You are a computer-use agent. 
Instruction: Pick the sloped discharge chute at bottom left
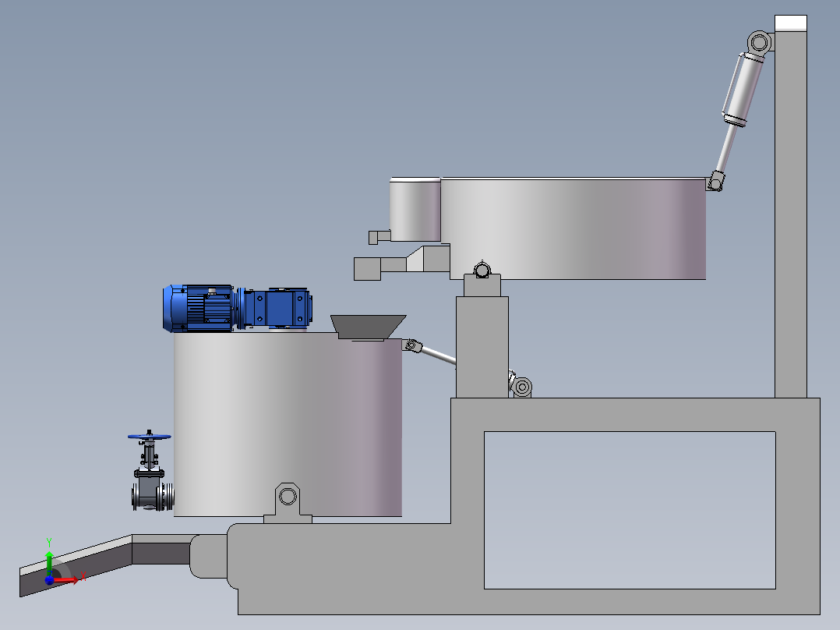[x=76, y=565]
